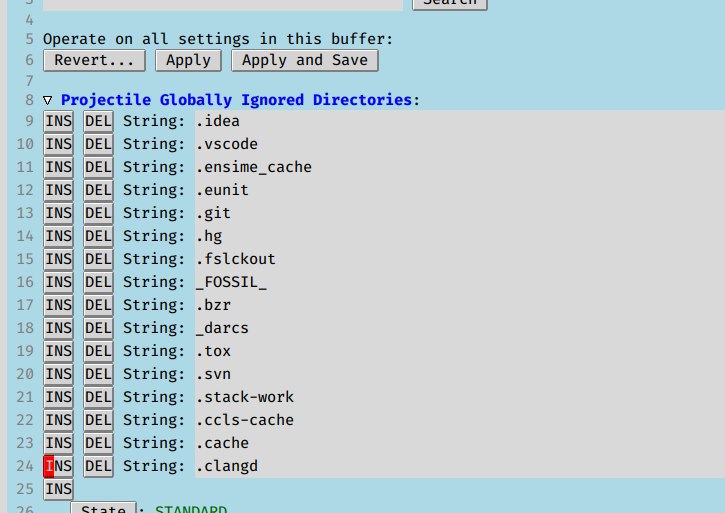725x513 pixels.
Task: Insert entry before _darcs row
Action: [58, 328]
